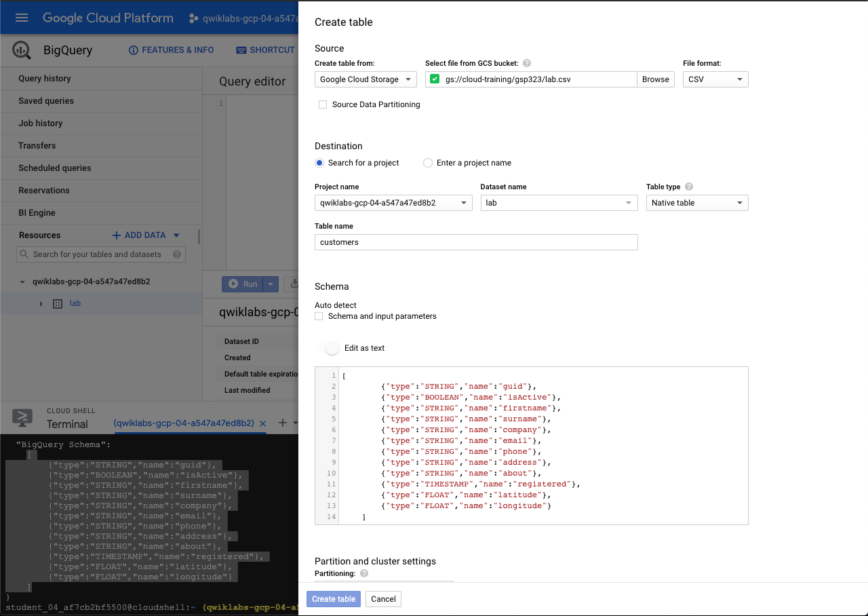Click help icon next to GCS bucket label
The image size is (868, 616).
527,63
